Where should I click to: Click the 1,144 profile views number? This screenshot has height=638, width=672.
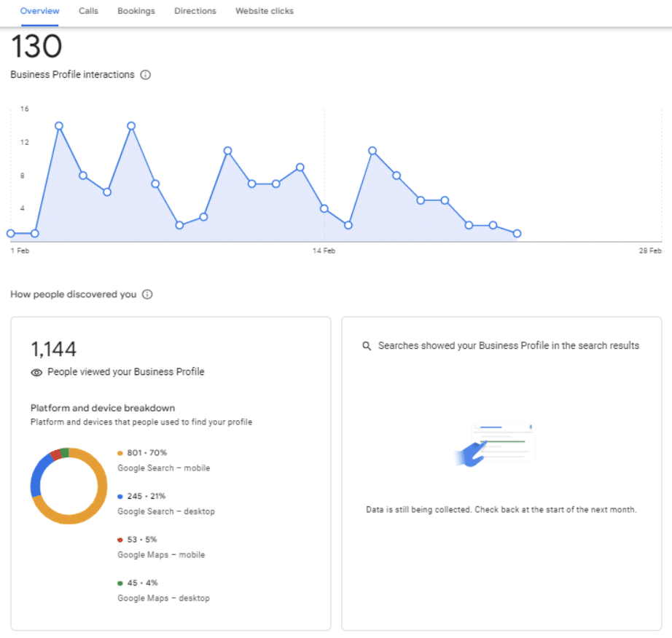click(x=54, y=349)
